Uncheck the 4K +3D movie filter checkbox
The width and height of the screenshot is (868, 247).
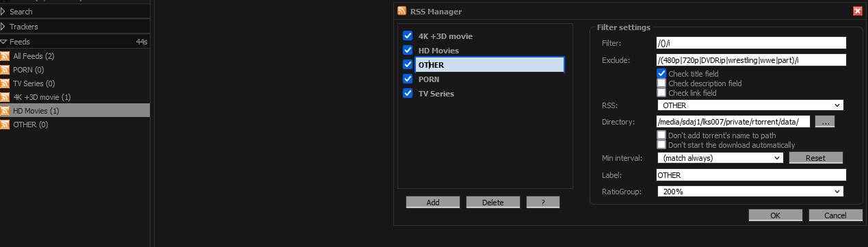pyautogui.click(x=408, y=36)
